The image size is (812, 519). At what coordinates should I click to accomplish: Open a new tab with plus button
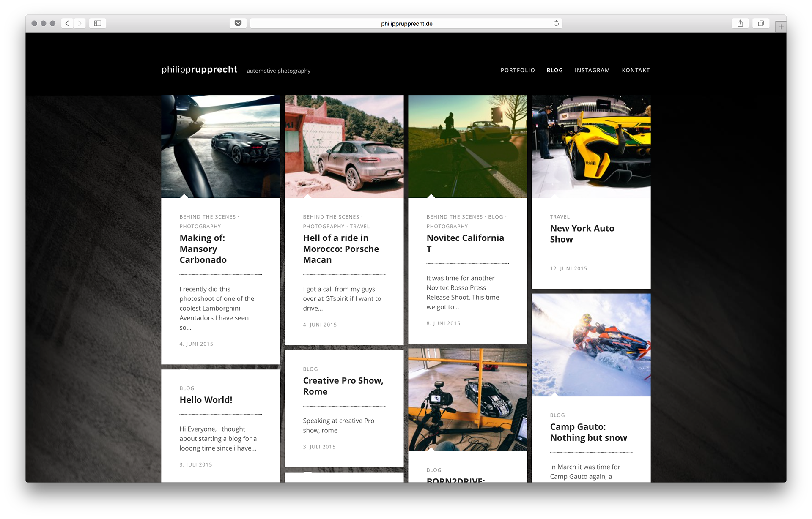click(781, 27)
